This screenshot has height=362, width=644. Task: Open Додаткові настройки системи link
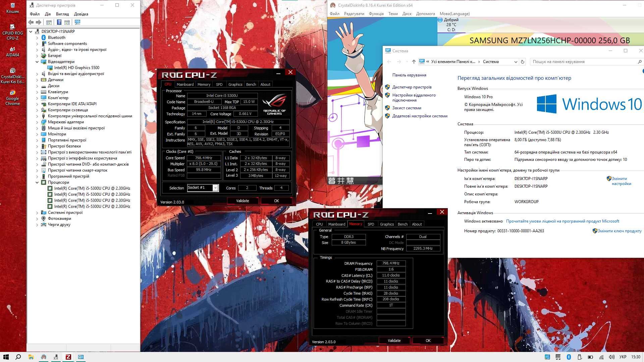click(420, 116)
